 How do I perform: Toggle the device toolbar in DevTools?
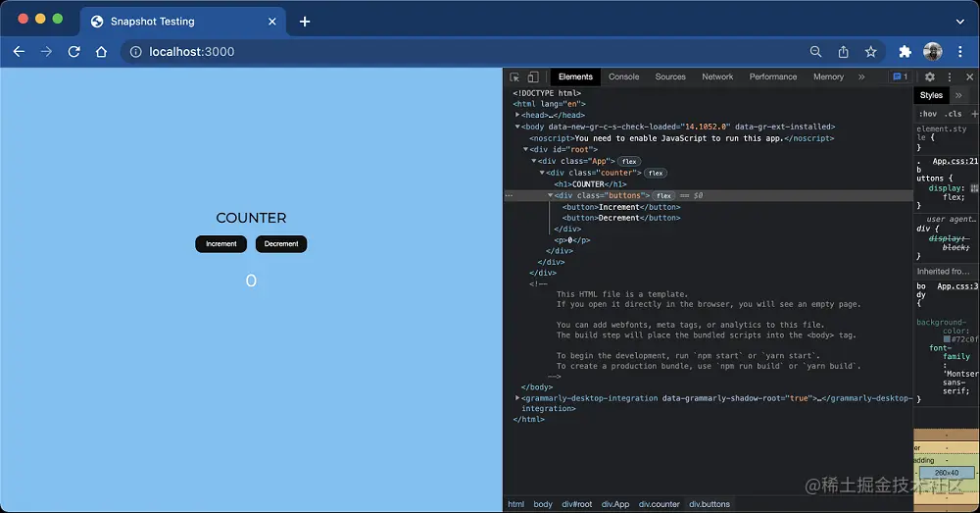pos(533,77)
